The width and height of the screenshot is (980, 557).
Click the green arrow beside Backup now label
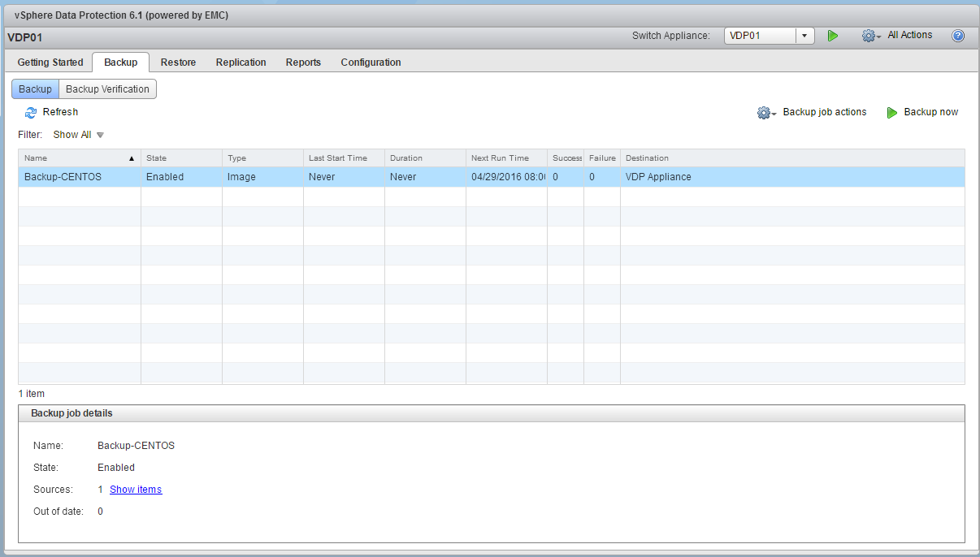point(893,112)
